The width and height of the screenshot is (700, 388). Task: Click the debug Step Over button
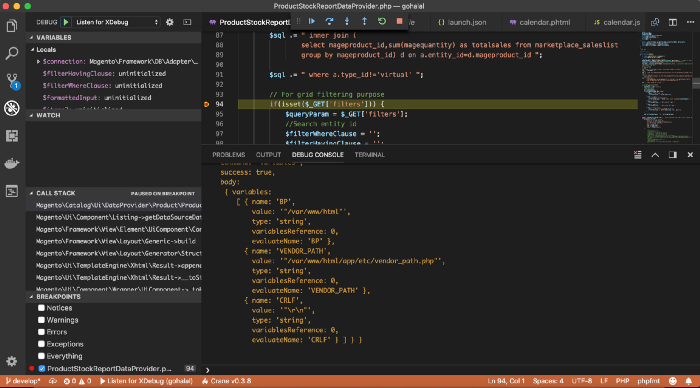pos(329,21)
